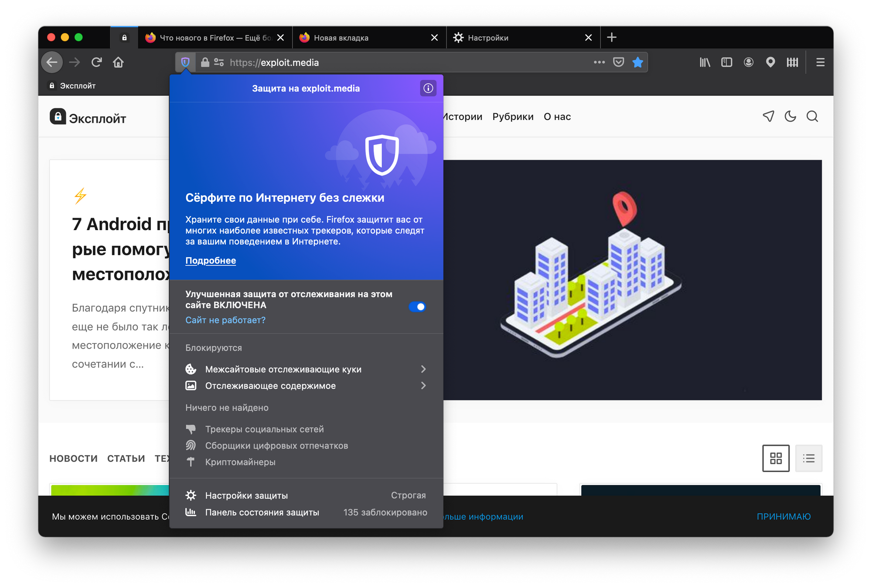This screenshot has height=588, width=872.
Task: Open Firefox account icon
Action: (x=748, y=62)
